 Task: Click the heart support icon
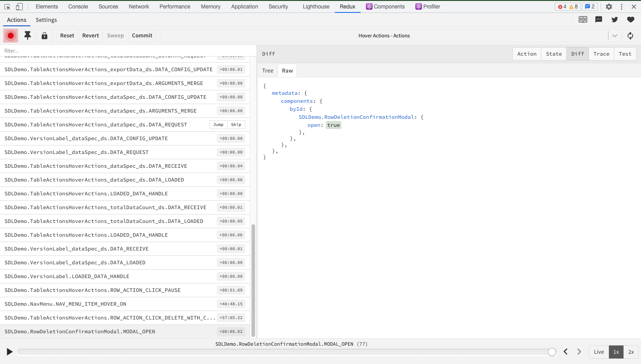point(630,20)
